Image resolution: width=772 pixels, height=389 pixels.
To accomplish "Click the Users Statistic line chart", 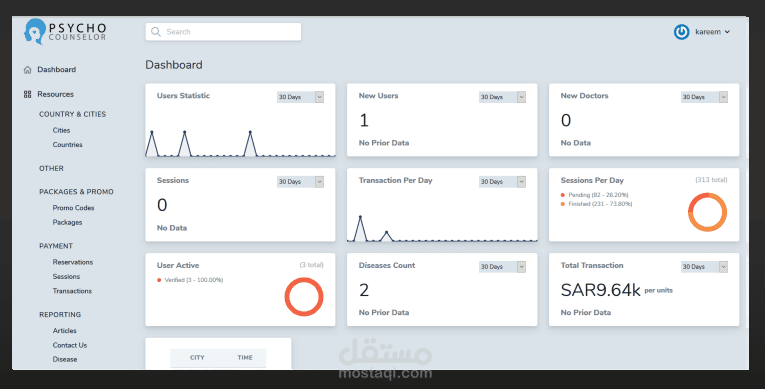I will pyautogui.click(x=240, y=144).
